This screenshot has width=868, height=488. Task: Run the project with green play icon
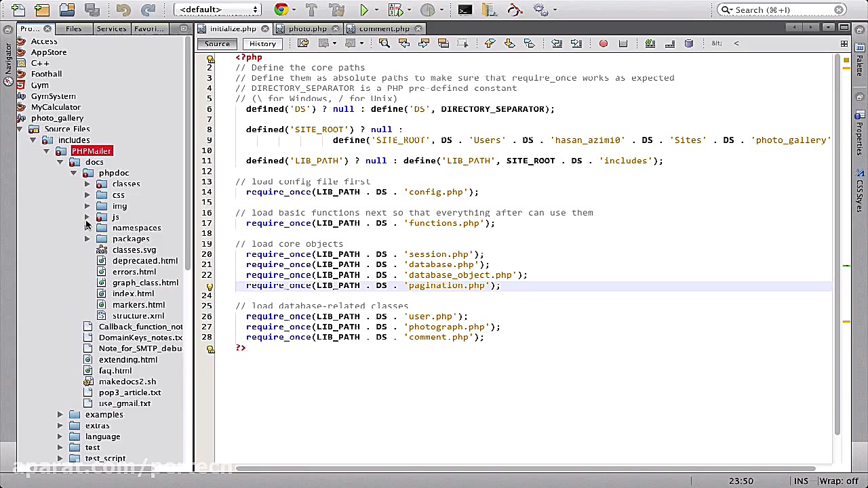(x=364, y=9)
